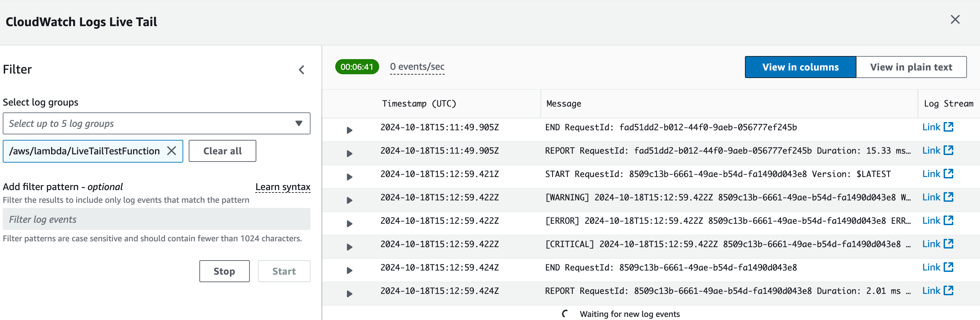Open the Learn syntax documentation link
This screenshot has width=980, height=320.
283,186
